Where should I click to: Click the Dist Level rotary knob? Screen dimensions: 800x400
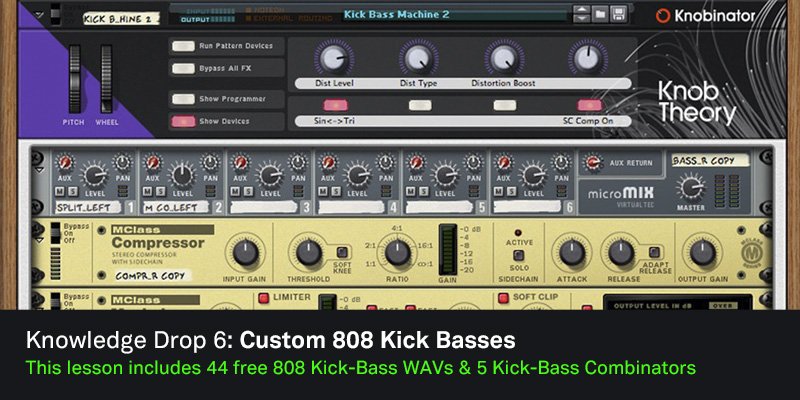point(334,59)
